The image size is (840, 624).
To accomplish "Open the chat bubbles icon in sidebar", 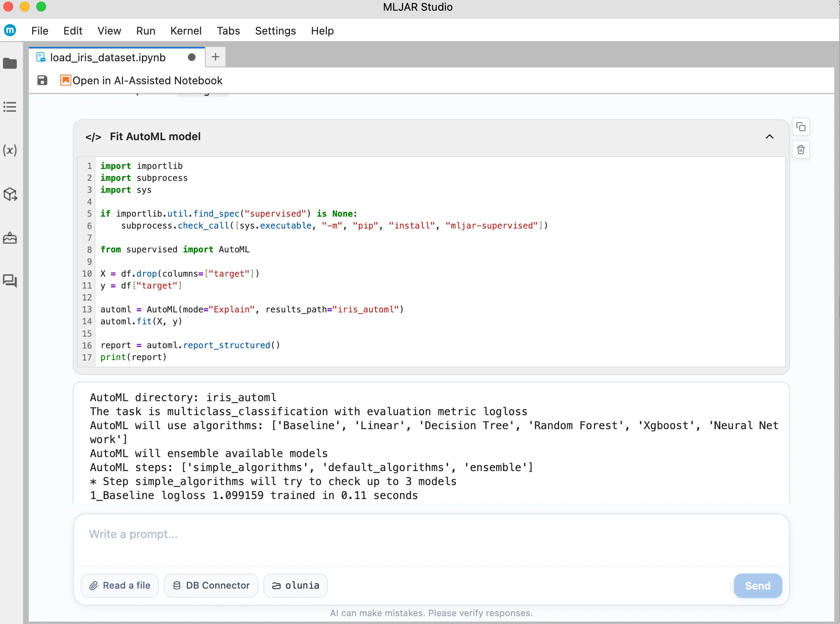I will [10, 281].
